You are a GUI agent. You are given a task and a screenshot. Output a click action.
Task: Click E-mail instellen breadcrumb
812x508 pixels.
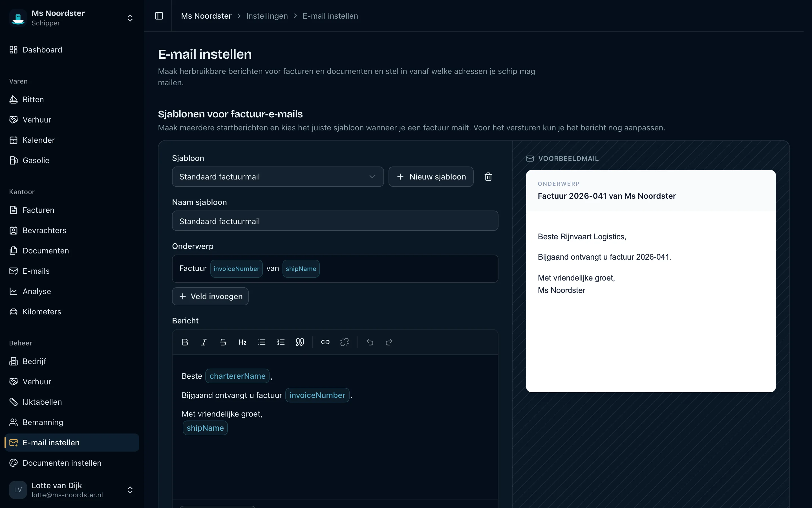point(330,16)
